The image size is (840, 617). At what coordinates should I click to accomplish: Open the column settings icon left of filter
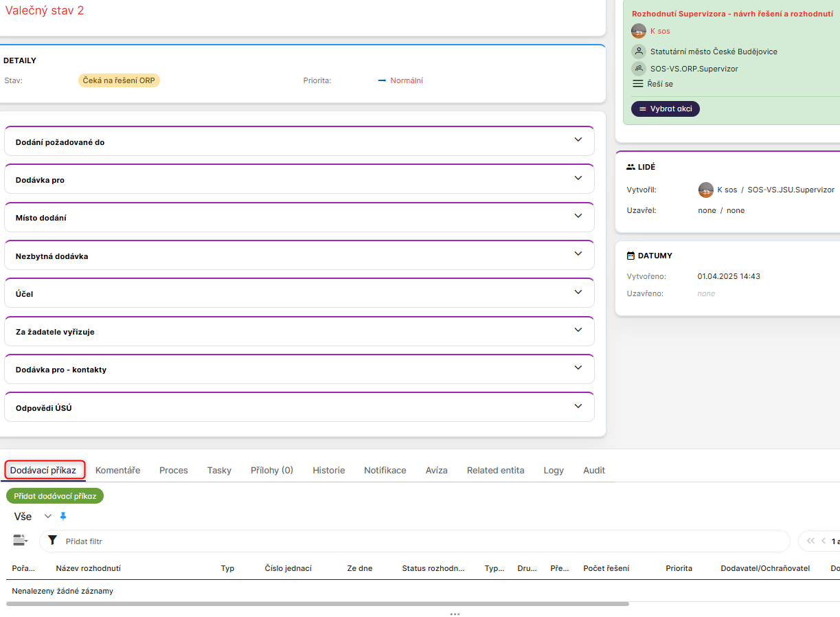pyautogui.click(x=20, y=541)
